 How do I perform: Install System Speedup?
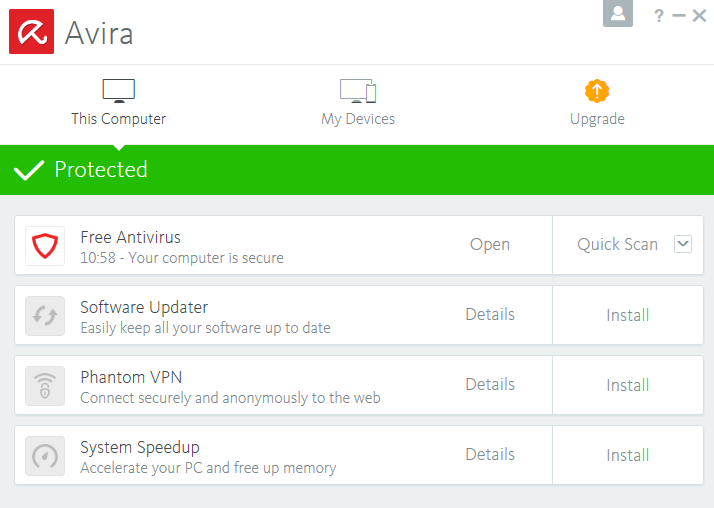pyautogui.click(x=628, y=455)
